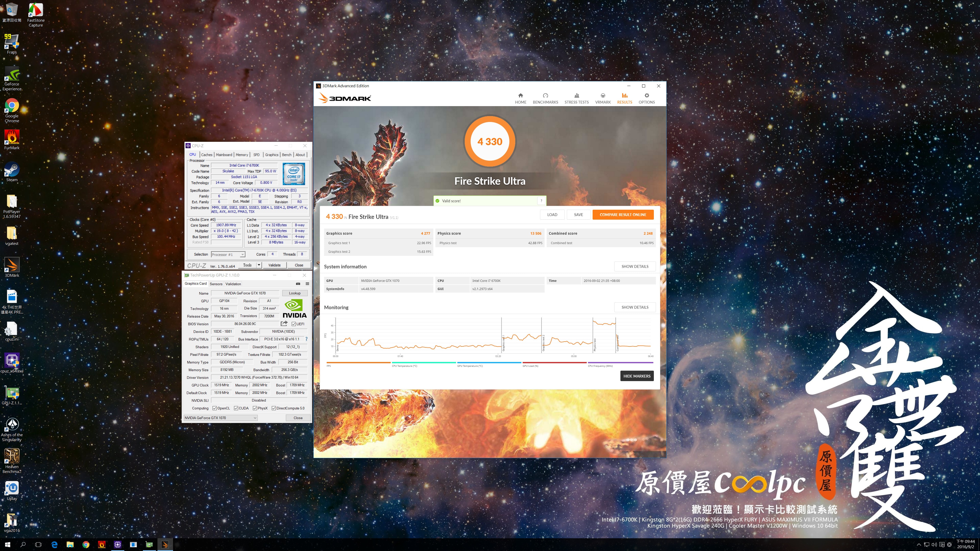The image size is (980, 551).
Task: Select RESULTS nav item in 3DMark
Action: [x=624, y=98]
